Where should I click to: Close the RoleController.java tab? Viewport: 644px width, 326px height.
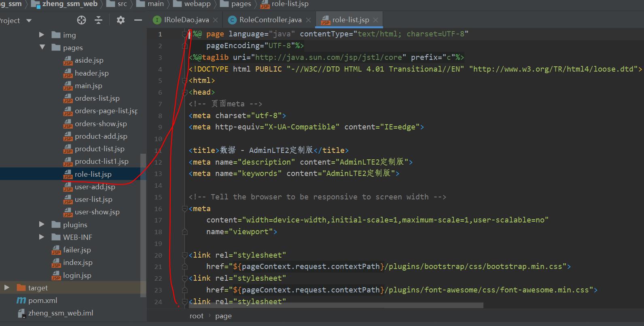point(308,20)
